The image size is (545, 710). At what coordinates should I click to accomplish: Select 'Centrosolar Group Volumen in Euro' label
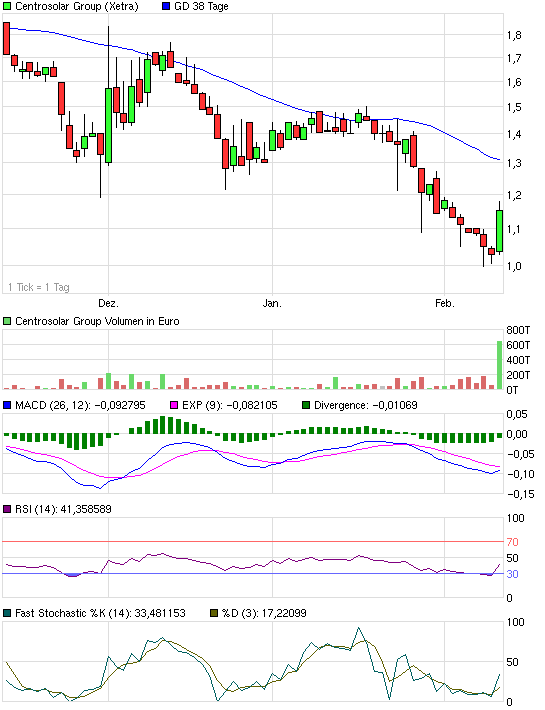97,321
